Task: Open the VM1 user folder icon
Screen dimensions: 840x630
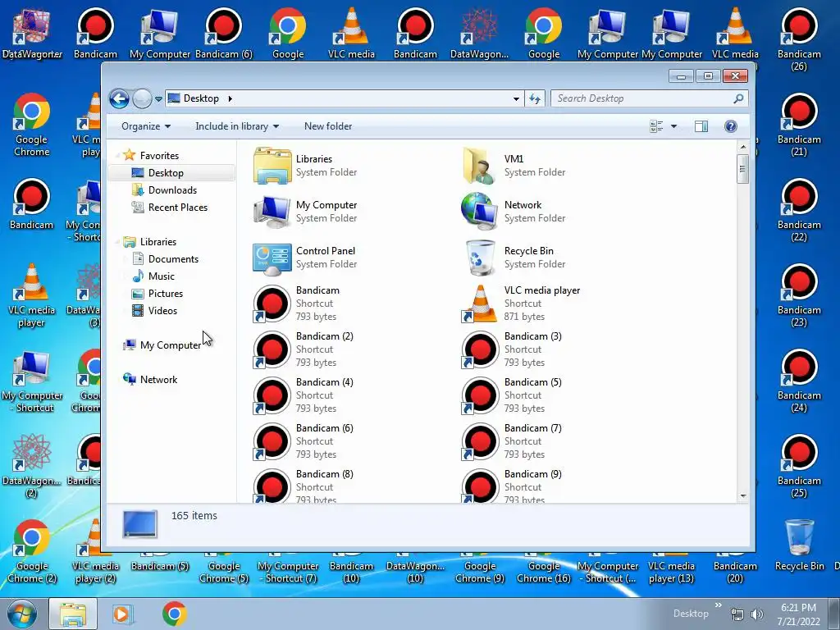Action: [480, 166]
